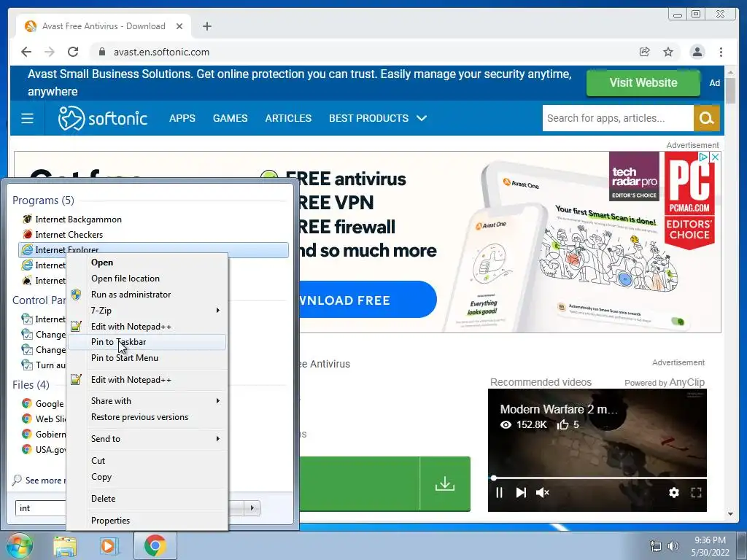
Task: Expand the Share with submenu
Action: point(147,401)
